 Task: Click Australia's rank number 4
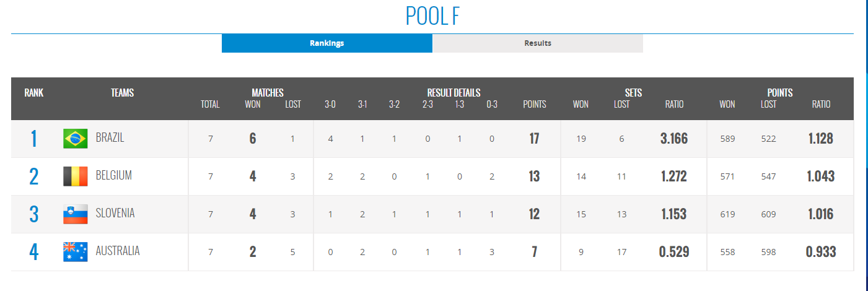click(x=34, y=252)
